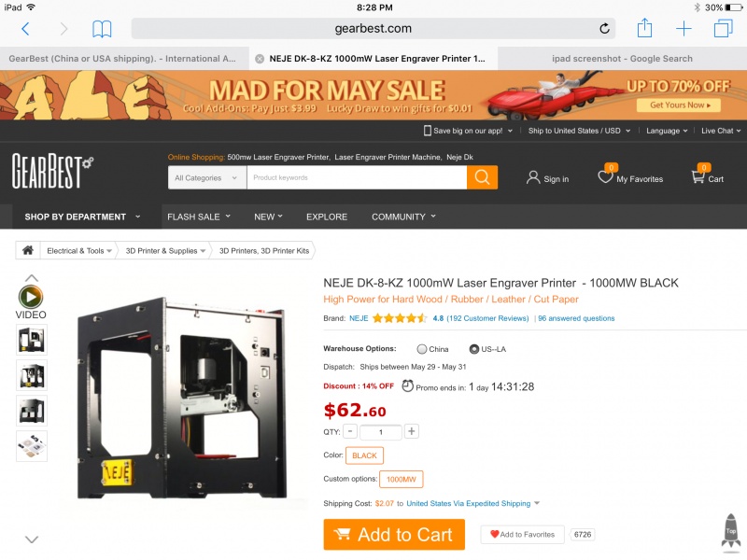Image resolution: width=747 pixels, height=560 pixels.
Task: Open My Favorites heart icon
Action: point(605,175)
